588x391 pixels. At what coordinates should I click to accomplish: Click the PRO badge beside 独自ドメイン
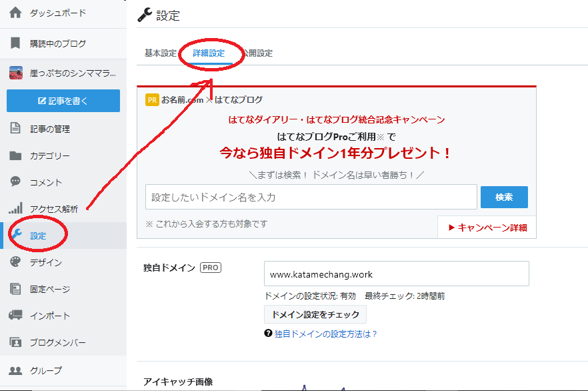click(211, 268)
